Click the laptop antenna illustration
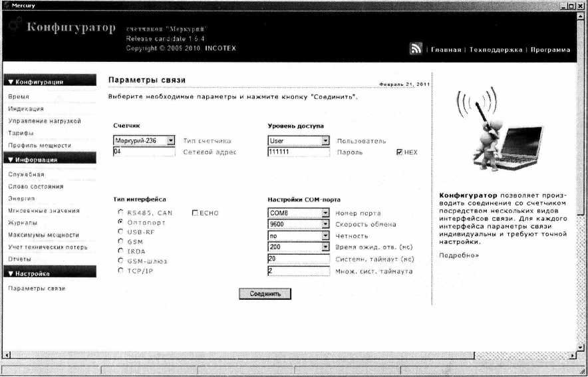Viewport: 588px width, 377px height. 501,128
